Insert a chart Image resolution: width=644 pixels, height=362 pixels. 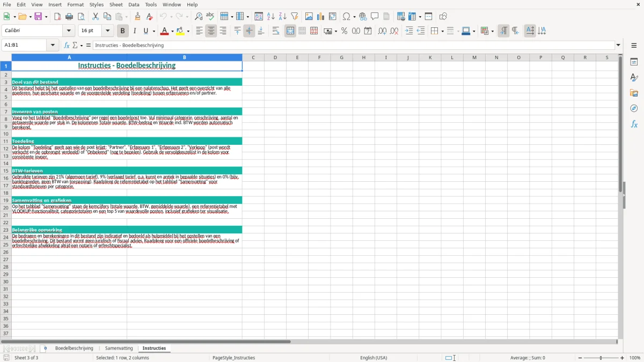[321, 17]
